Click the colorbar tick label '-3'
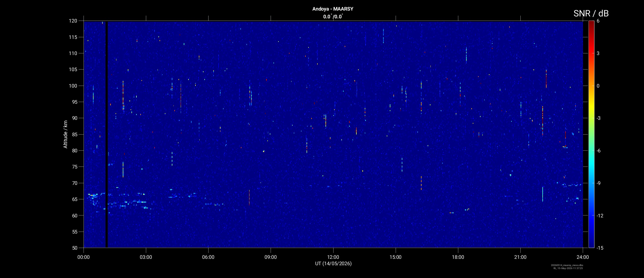Viewport: 644px width, 278px height. click(x=599, y=118)
